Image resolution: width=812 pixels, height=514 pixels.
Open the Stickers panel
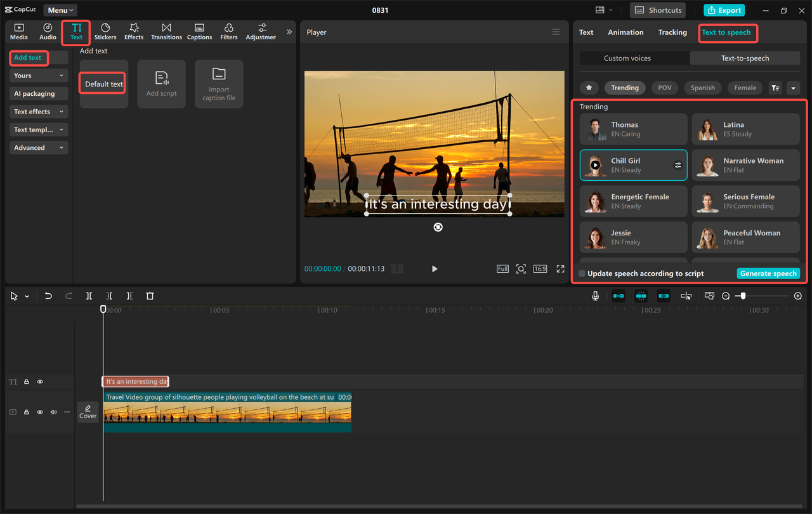105,32
